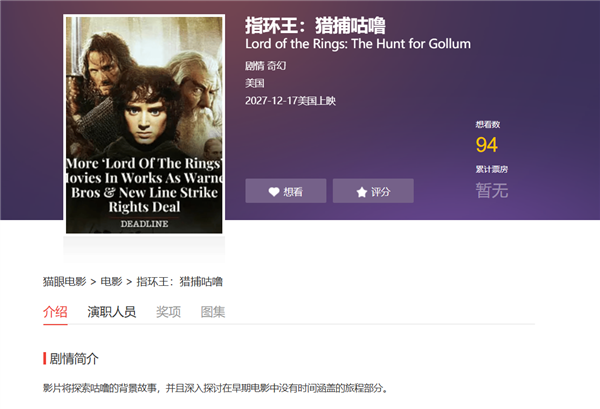Viewport: 600px width, 409px height.
Task: Open the 图集 gallery tab
Action: pyautogui.click(x=213, y=312)
